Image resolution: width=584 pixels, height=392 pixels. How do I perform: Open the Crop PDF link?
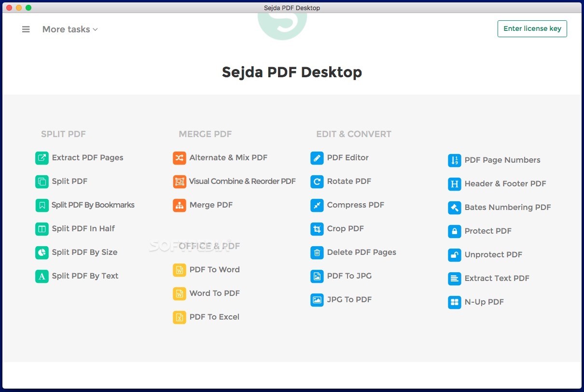pyautogui.click(x=345, y=229)
